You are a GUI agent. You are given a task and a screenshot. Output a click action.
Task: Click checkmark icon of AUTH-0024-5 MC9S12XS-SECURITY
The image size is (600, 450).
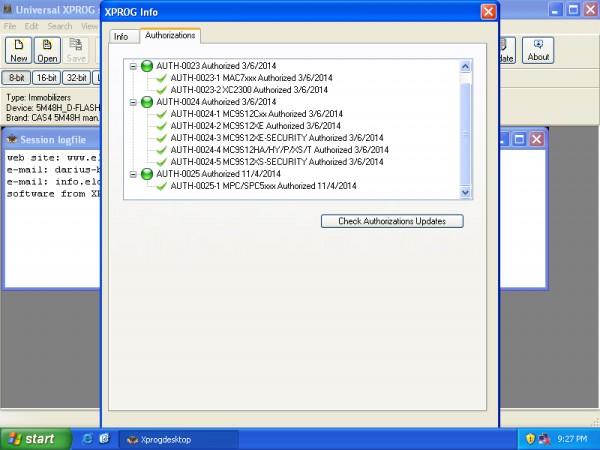coord(161,162)
